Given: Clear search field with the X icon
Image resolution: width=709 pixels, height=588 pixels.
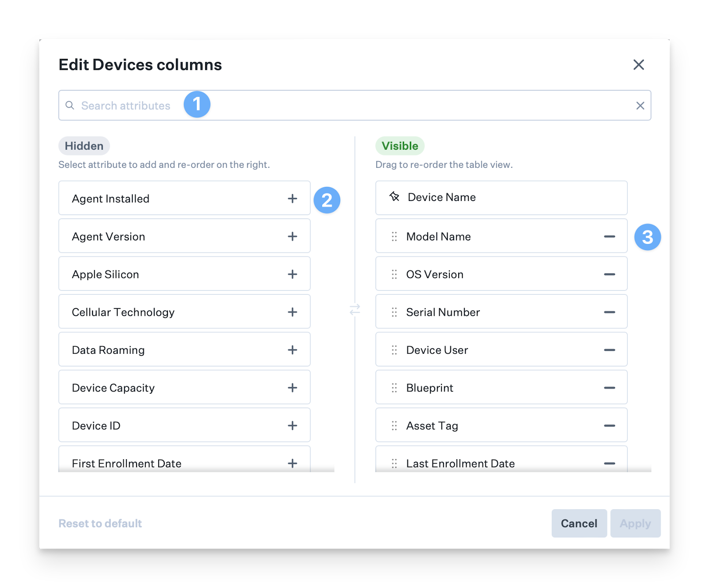Looking at the screenshot, I should (640, 105).
